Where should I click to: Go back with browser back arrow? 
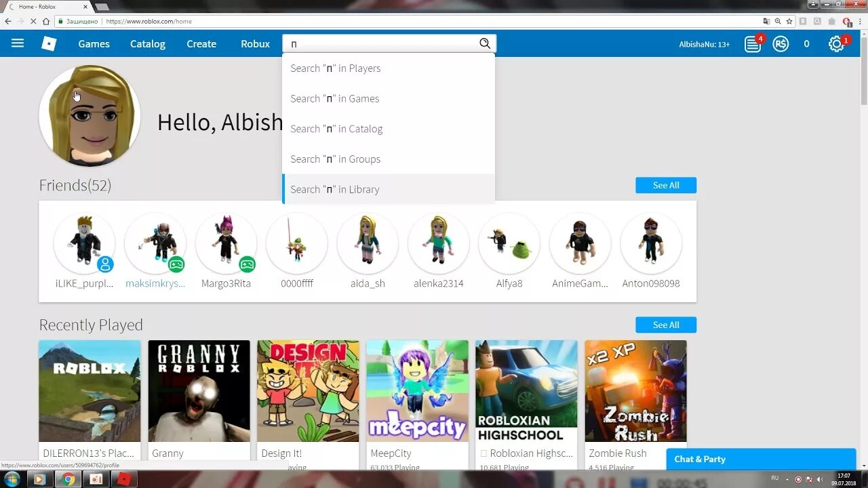8,21
